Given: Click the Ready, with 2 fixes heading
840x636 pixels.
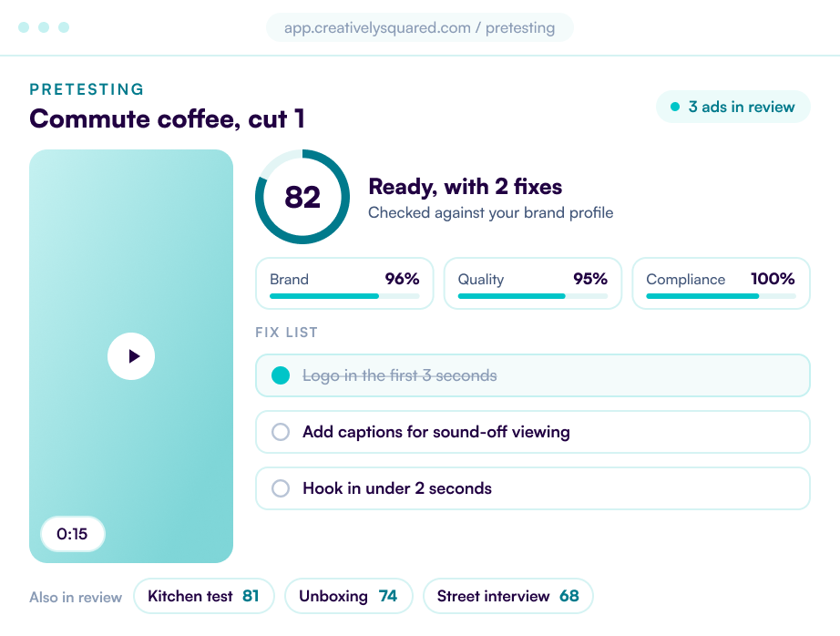Looking at the screenshot, I should pyautogui.click(x=465, y=187).
